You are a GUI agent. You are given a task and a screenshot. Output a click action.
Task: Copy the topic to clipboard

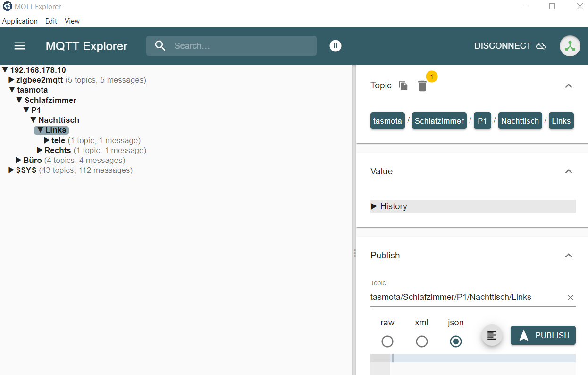403,85
